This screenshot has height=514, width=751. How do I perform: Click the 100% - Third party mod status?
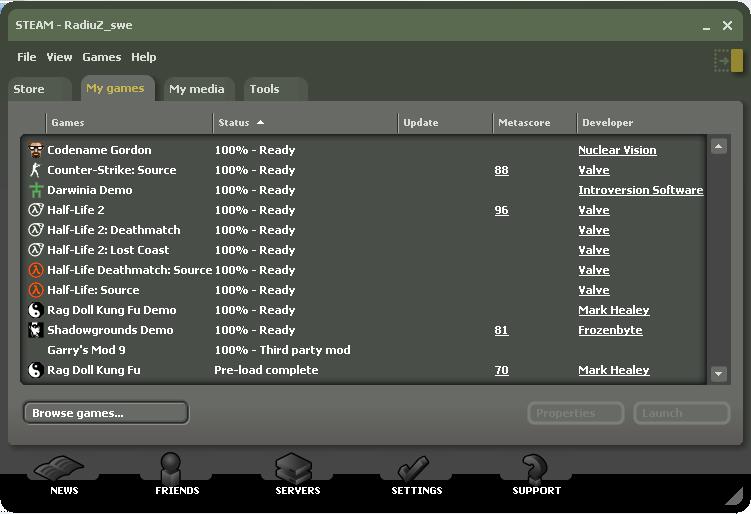[x=282, y=350]
